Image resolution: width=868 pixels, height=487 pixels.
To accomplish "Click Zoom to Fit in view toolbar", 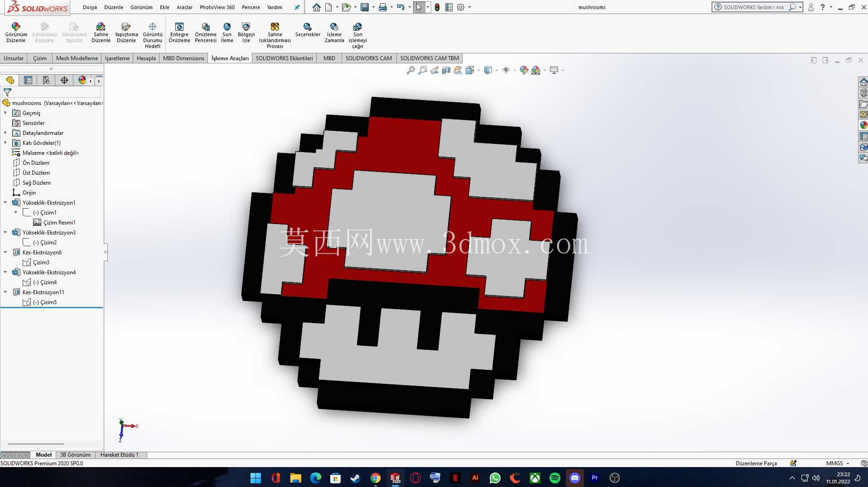I will (x=410, y=70).
